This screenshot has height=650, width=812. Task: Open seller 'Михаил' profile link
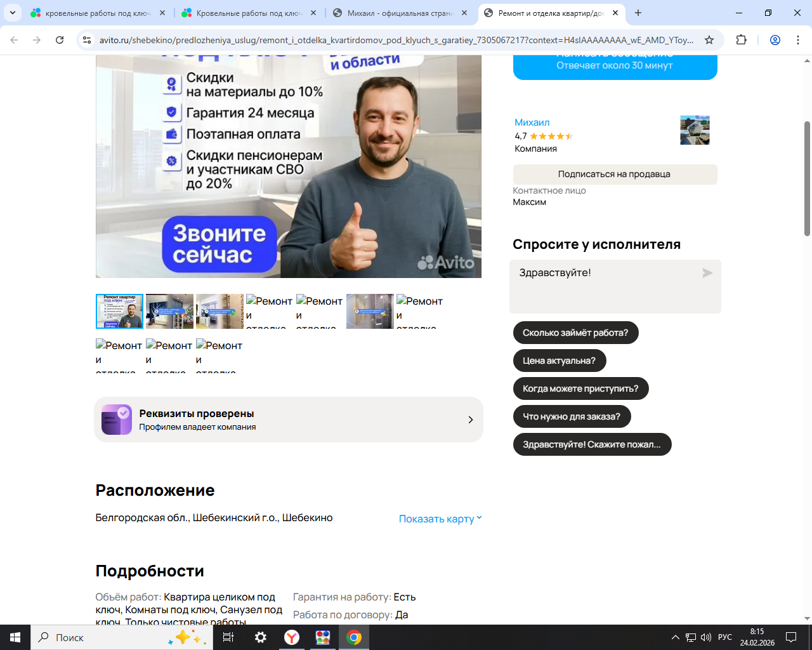coord(532,123)
